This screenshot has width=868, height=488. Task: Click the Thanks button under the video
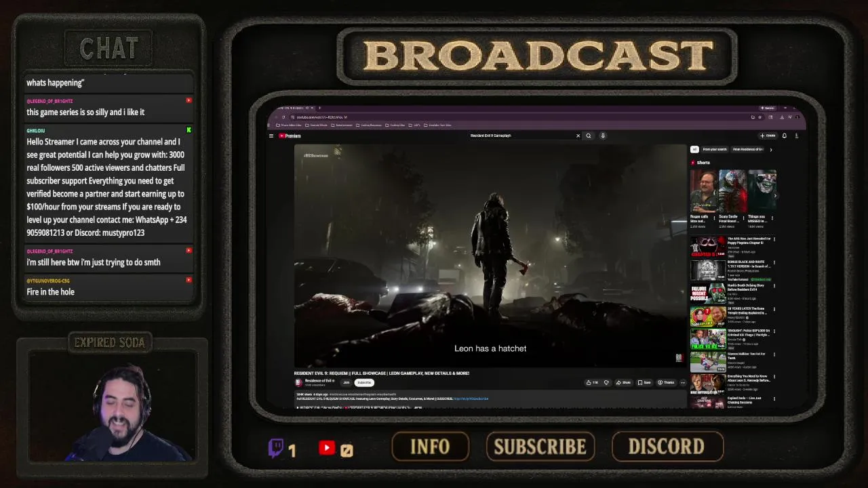coord(666,382)
